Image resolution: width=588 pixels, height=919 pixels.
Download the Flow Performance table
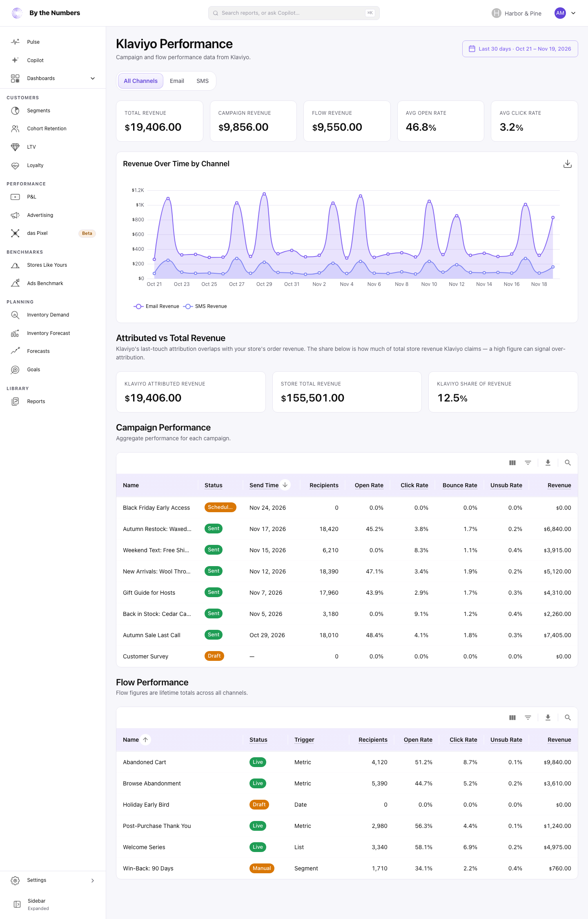548,718
